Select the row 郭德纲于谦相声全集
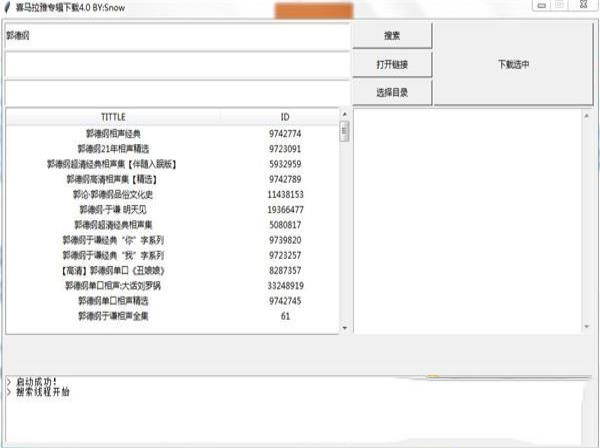Image resolution: width=600 pixels, height=448 pixels. [x=113, y=316]
